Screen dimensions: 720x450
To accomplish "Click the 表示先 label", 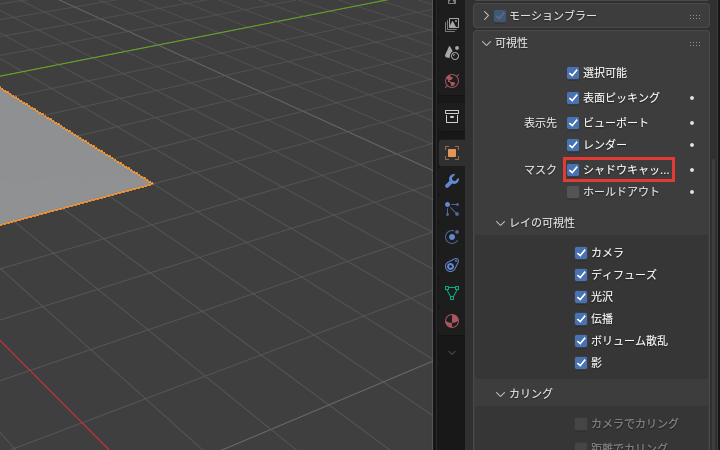I will coord(540,123).
